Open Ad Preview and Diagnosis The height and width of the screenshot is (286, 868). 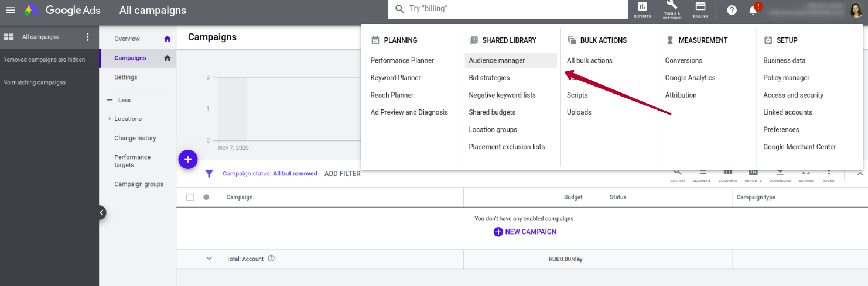409,112
